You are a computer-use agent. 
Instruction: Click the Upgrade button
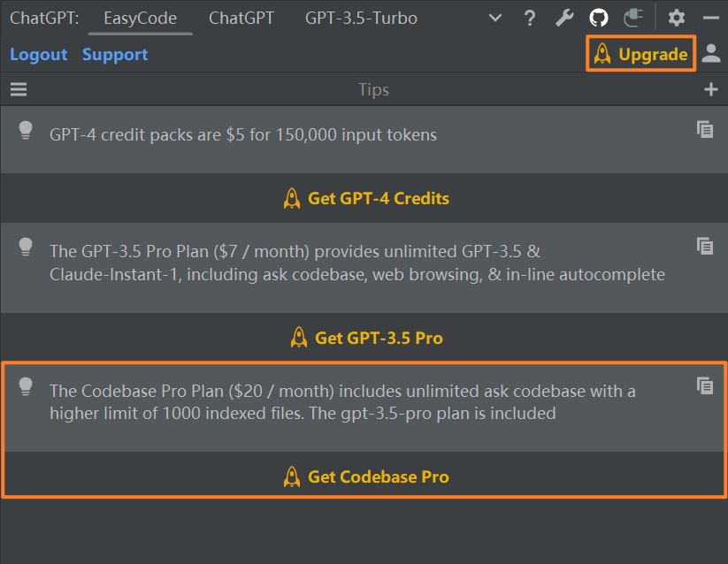click(x=641, y=54)
